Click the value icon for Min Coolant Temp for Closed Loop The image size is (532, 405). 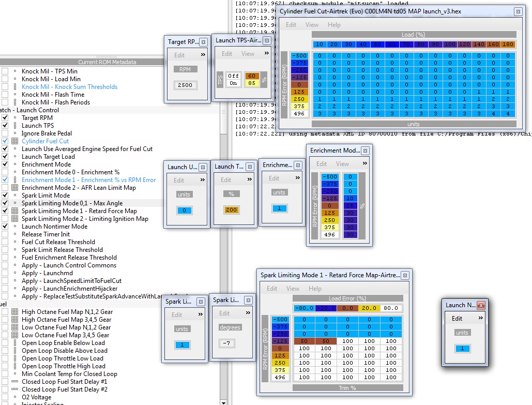click(x=14, y=374)
